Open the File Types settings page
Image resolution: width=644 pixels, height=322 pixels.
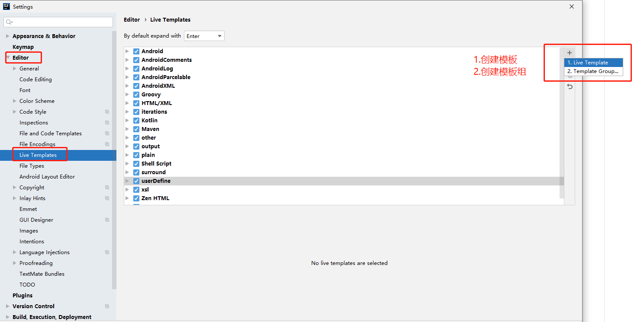[32, 166]
